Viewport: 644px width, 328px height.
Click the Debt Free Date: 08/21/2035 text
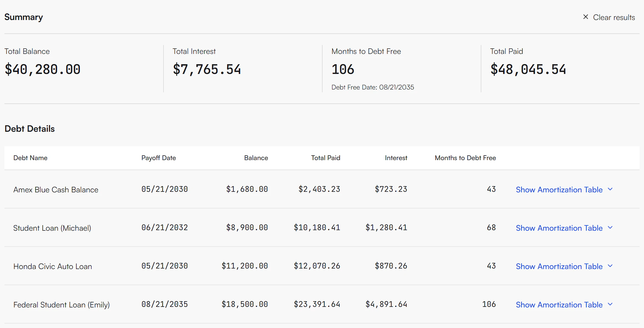[x=373, y=87]
